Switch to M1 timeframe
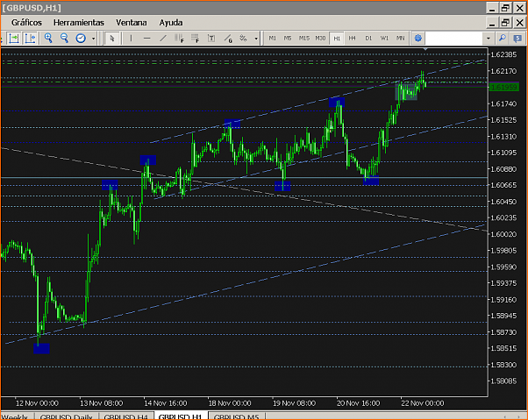The image size is (528, 420). point(273,39)
